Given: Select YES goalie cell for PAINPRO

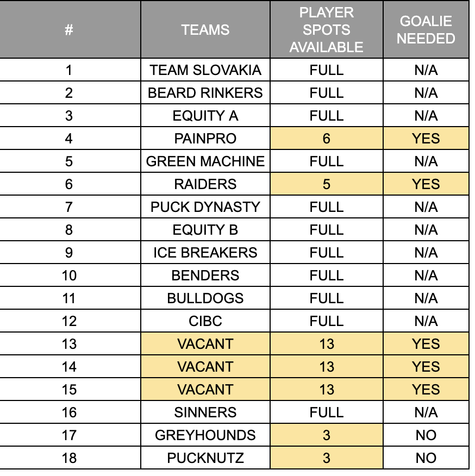Looking at the screenshot, I should pos(426,139).
